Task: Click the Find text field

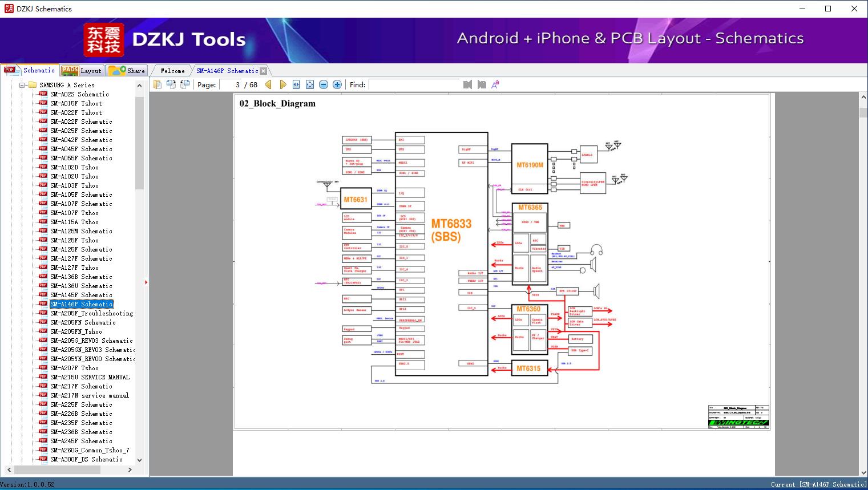Action: [414, 84]
